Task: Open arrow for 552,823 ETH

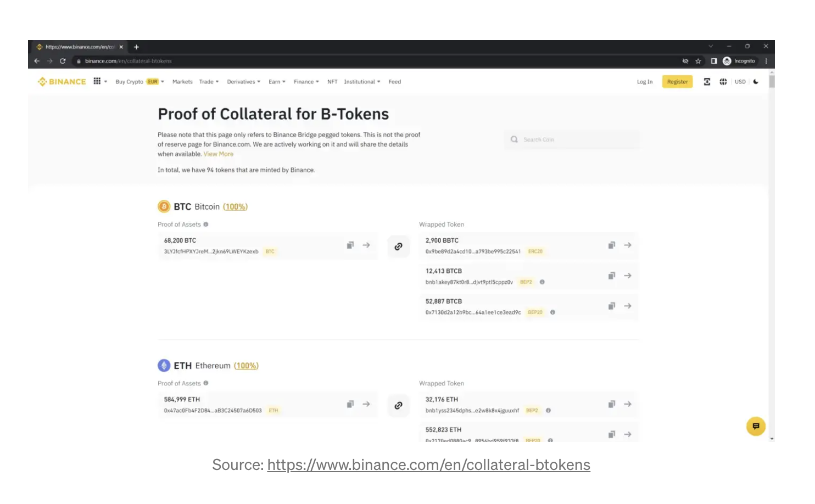Action: click(628, 434)
